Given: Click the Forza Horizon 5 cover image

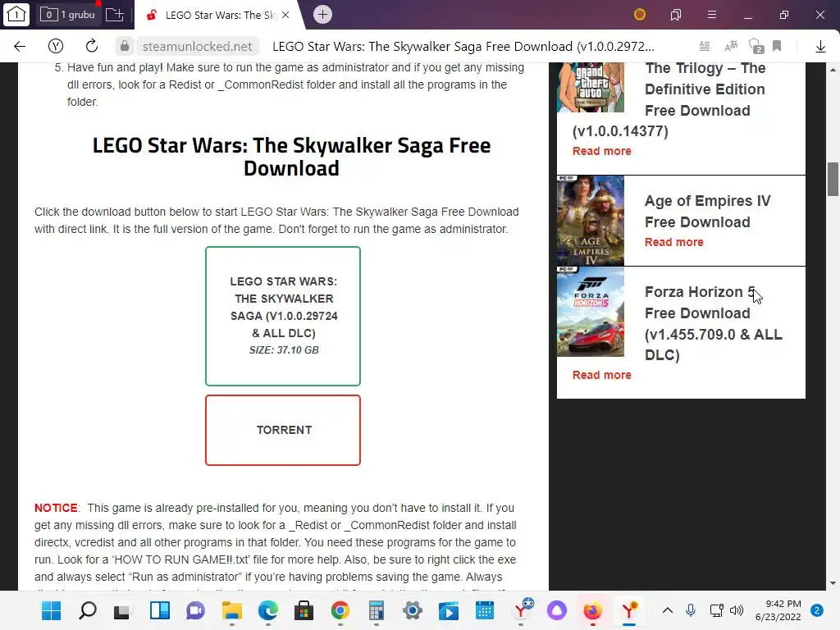Looking at the screenshot, I should point(591,312).
